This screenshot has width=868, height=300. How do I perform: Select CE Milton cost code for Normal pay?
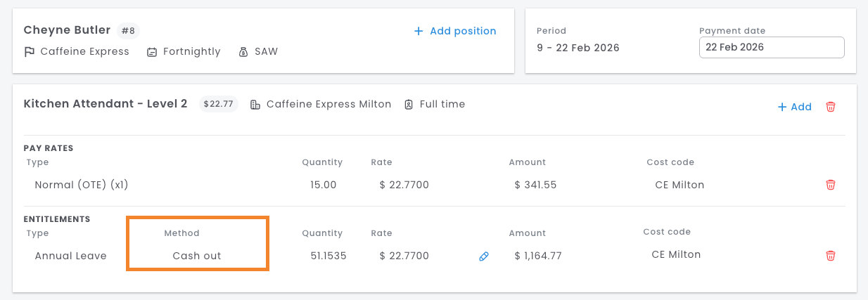click(679, 185)
